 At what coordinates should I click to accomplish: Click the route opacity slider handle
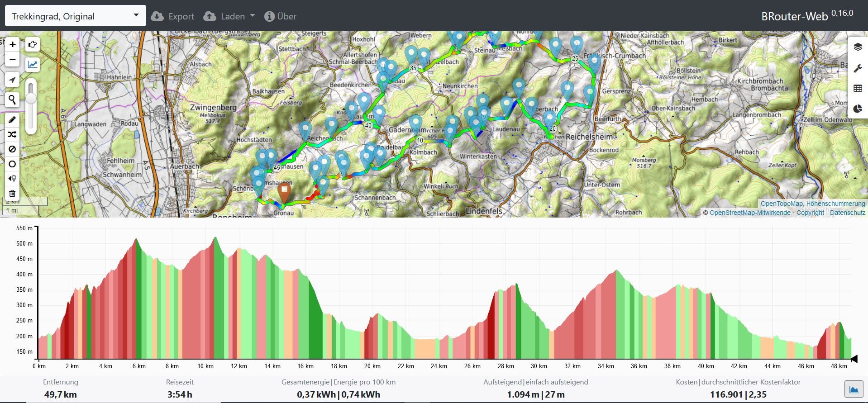[x=31, y=99]
